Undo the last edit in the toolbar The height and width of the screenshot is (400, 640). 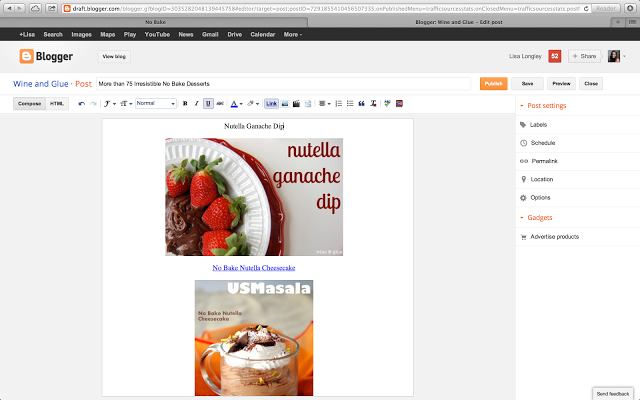coord(82,104)
